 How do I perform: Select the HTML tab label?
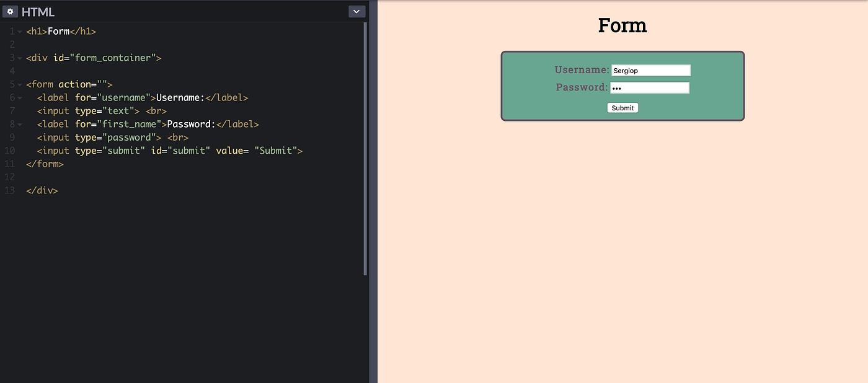[38, 11]
